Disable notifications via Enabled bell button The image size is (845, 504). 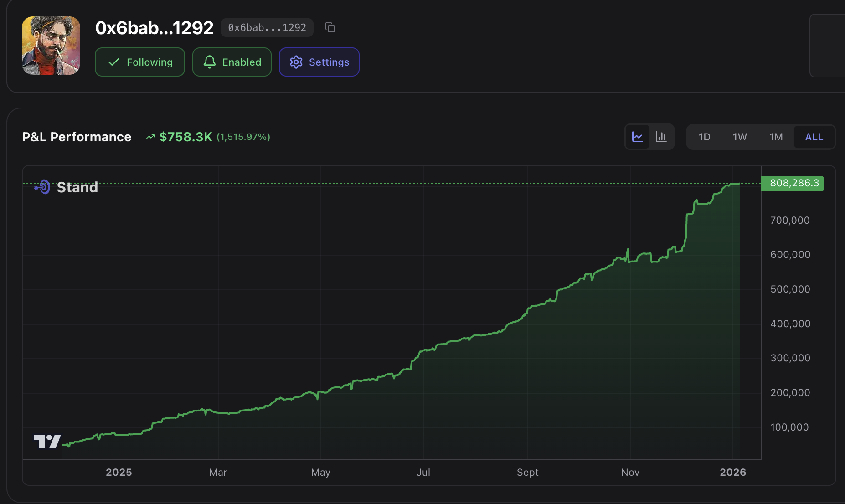(x=232, y=62)
